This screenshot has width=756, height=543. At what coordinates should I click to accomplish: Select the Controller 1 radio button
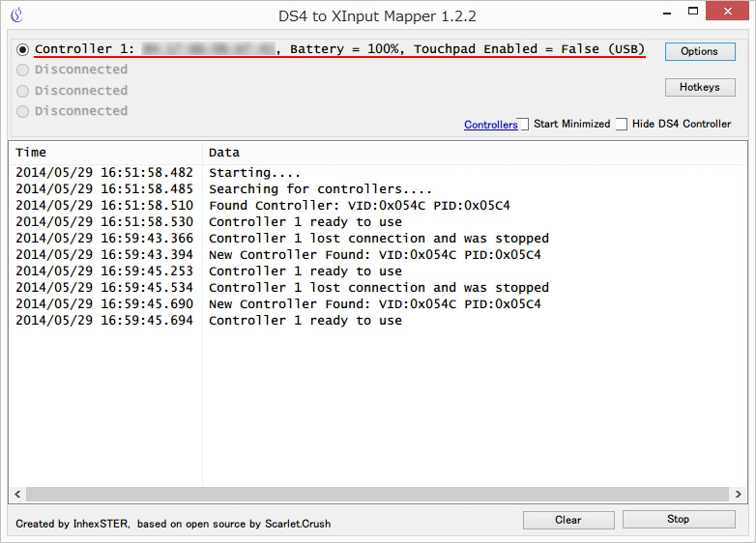pos(22,49)
